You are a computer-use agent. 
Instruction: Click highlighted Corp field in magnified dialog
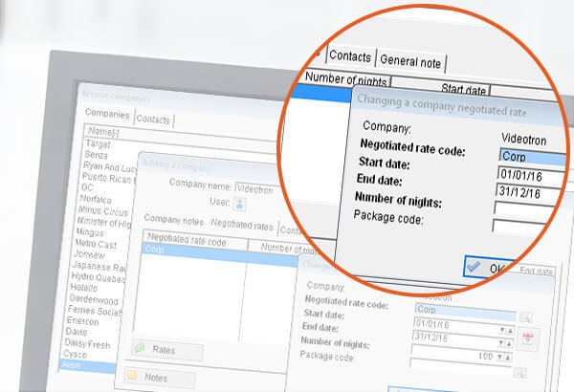point(532,158)
